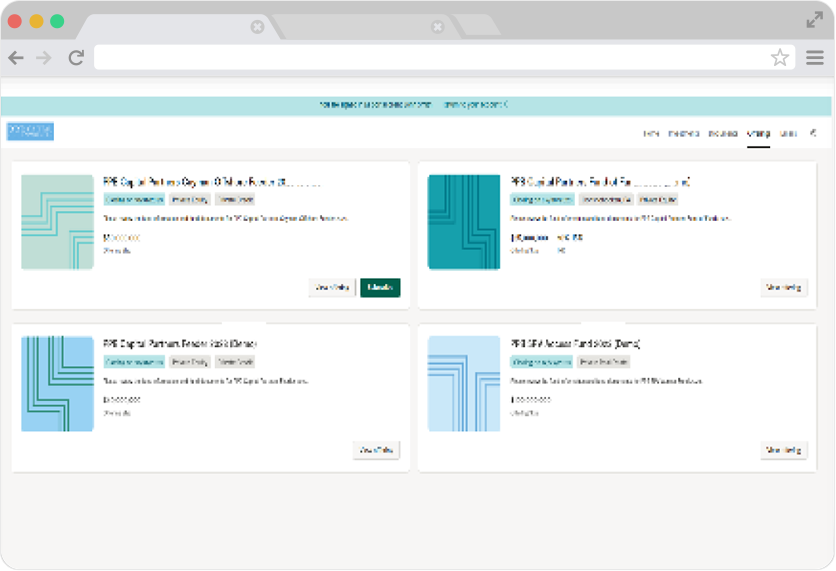Click the dark green button on Cayman card

(380, 287)
